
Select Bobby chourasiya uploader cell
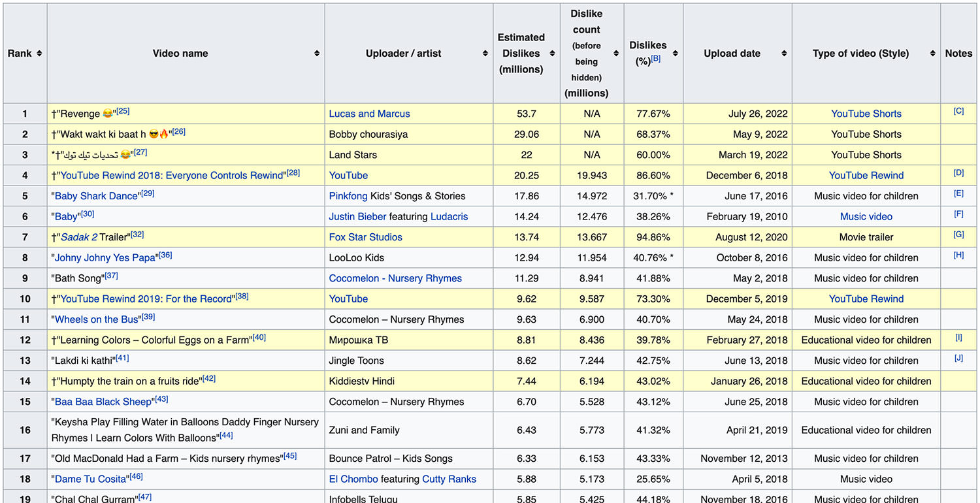point(409,134)
